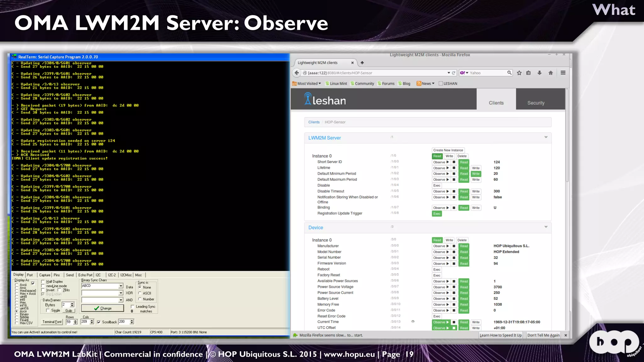
Task: Click the Rows value field
Action: pyautogui.click(x=69, y=322)
